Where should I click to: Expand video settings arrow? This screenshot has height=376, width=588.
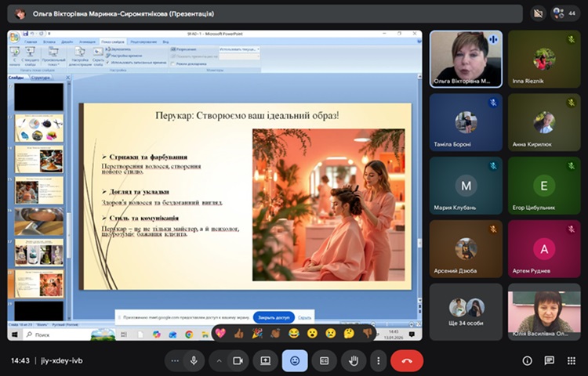pyautogui.click(x=219, y=360)
